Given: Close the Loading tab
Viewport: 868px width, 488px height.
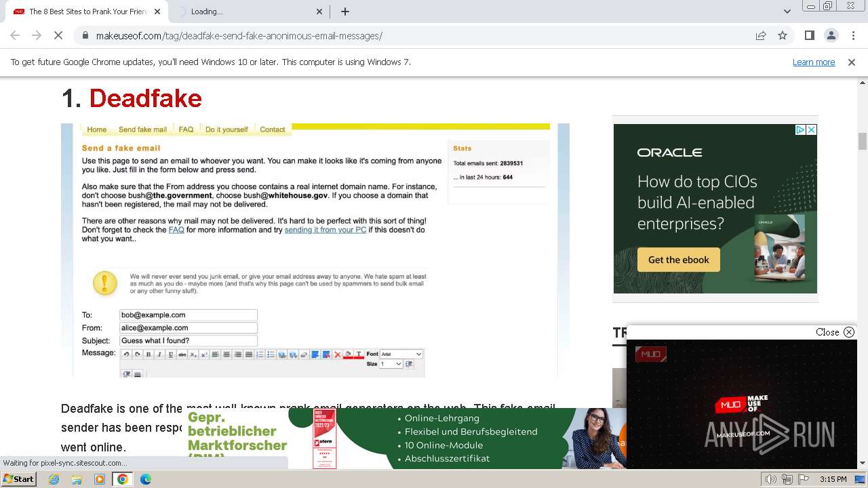Looking at the screenshot, I should (320, 12).
